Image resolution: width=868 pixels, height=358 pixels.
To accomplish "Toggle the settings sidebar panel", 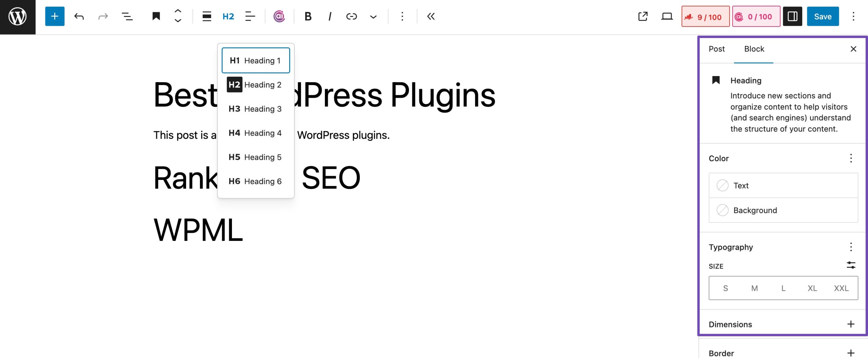I will (792, 16).
